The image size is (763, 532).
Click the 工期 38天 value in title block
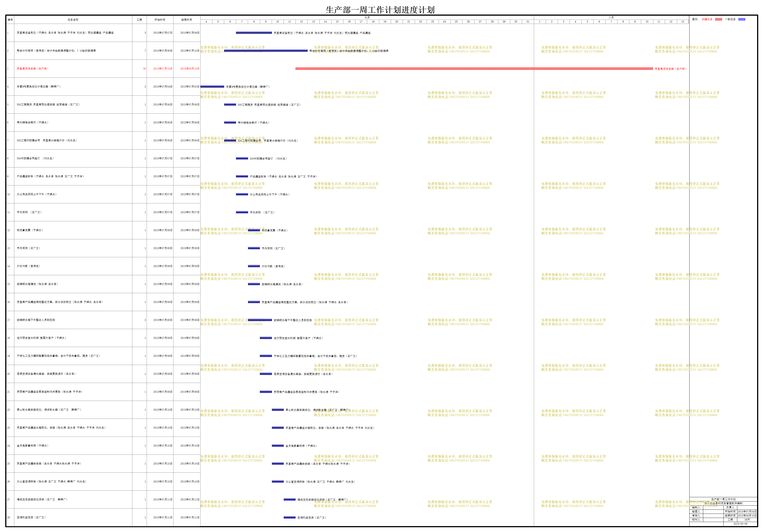point(747,520)
